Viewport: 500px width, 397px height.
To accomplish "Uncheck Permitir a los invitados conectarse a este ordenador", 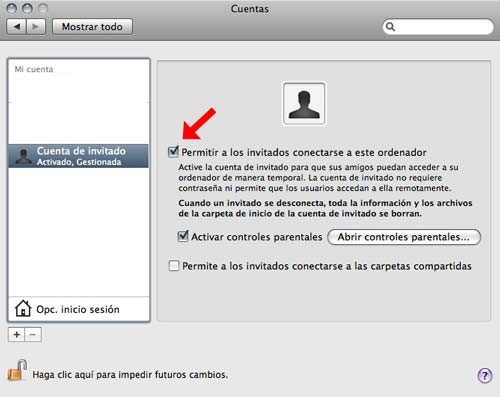I will tap(173, 152).
